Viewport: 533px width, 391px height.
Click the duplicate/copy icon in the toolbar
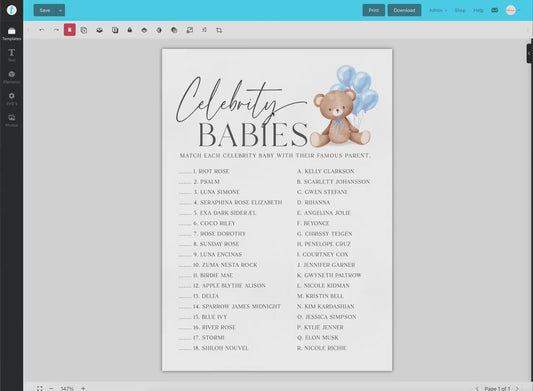pos(84,30)
